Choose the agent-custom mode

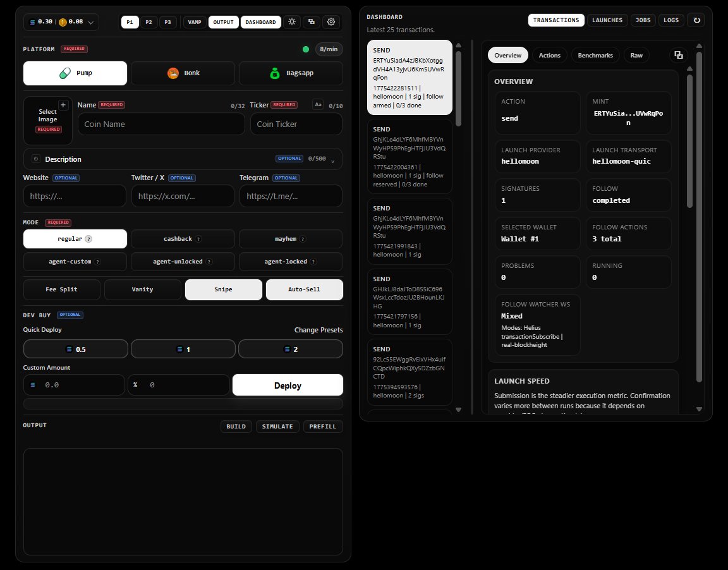(x=75, y=262)
